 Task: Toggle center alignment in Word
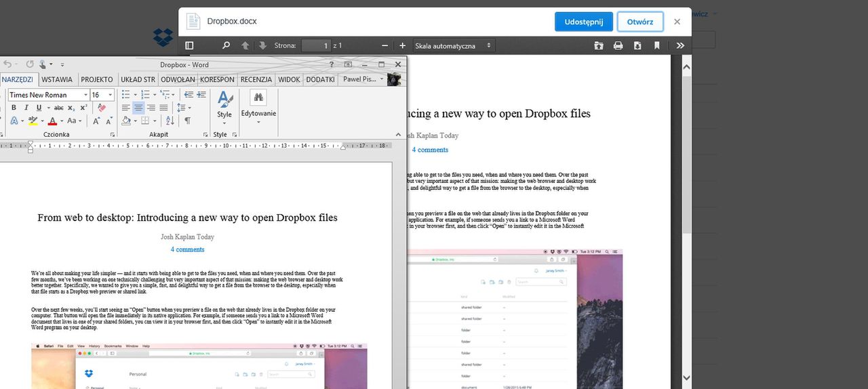click(x=138, y=108)
